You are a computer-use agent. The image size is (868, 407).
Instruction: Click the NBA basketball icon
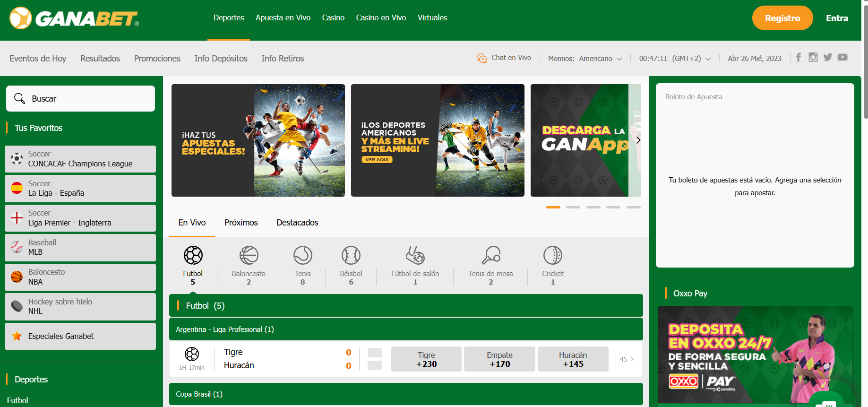17,277
